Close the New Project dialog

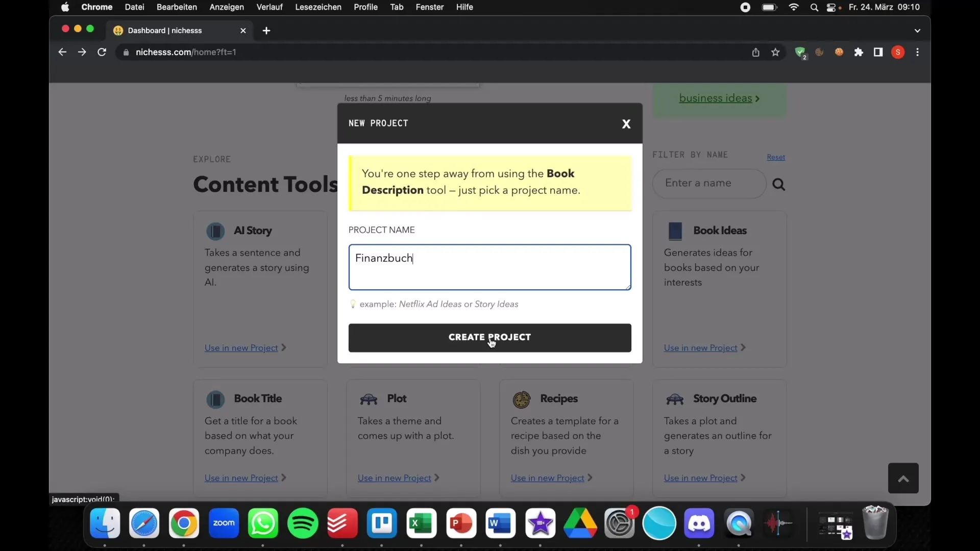625,123
